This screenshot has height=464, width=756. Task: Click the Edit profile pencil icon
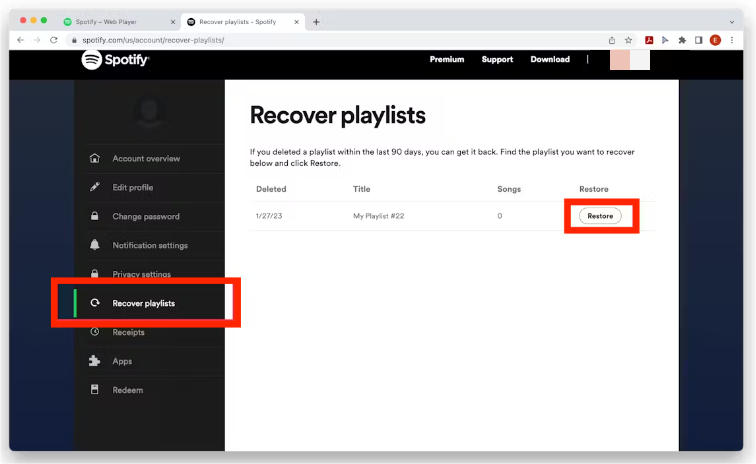tap(94, 187)
